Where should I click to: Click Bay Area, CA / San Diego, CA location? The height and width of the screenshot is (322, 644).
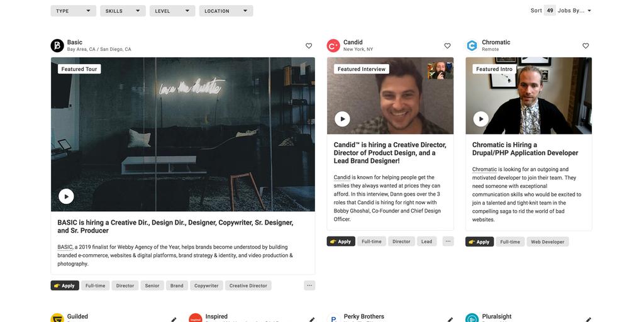[99, 49]
